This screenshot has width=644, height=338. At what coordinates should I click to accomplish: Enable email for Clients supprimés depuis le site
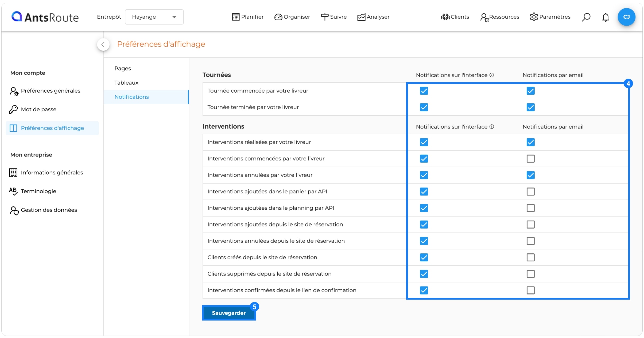click(x=530, y=274)
